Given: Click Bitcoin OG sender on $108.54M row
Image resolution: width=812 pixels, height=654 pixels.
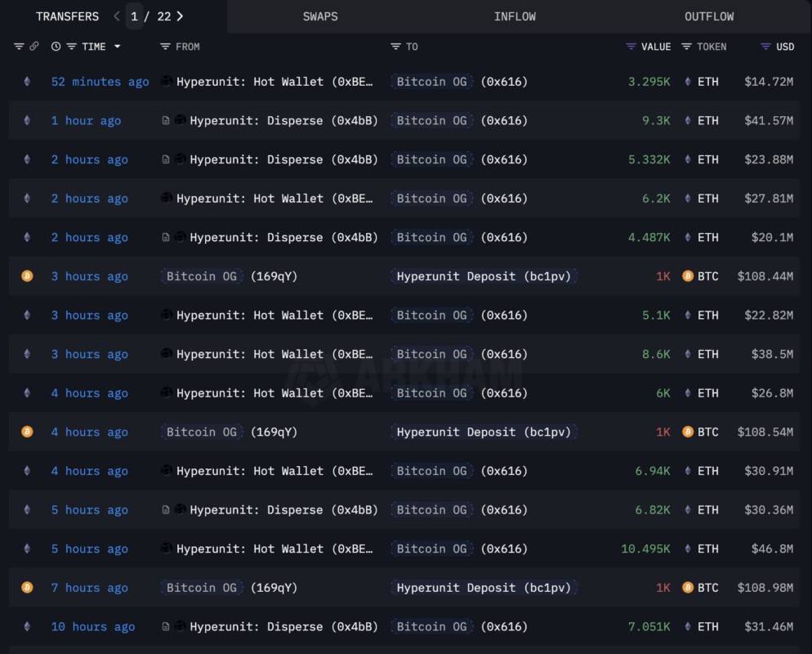Looking at the screenshot, I should 202,432.
